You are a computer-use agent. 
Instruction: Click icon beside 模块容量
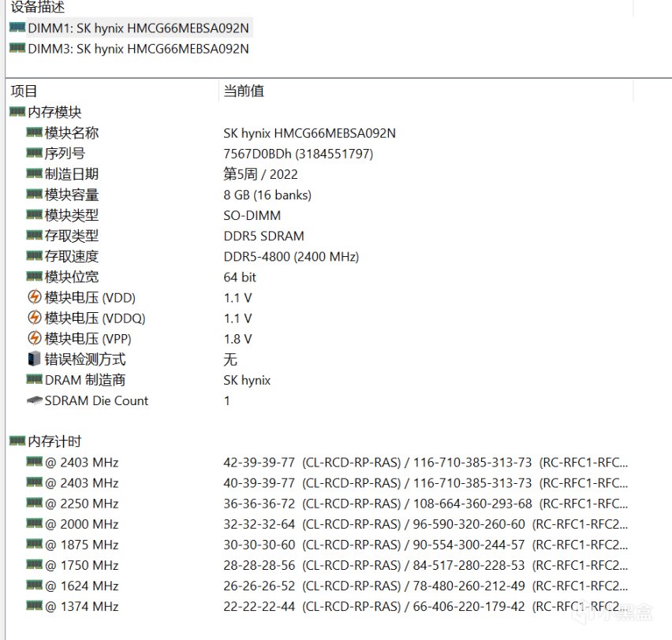(x=34, y=194)
